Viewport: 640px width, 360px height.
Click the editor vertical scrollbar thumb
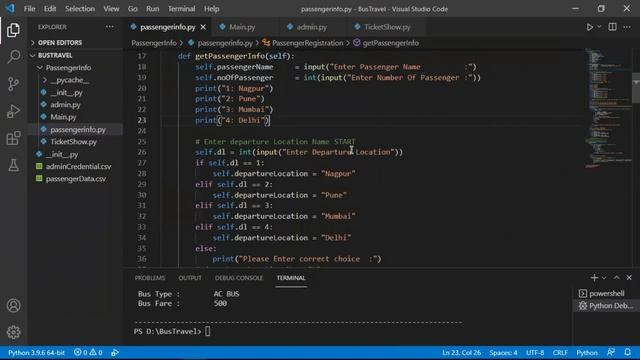[636, 88]
